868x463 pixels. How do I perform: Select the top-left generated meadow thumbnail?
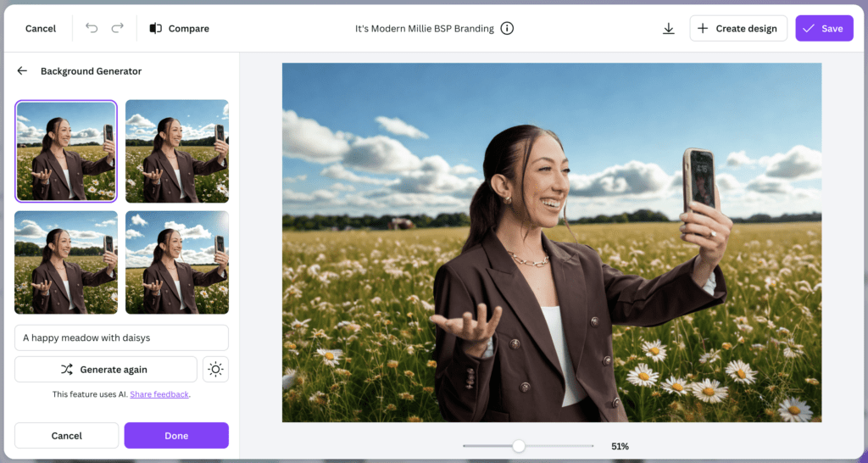(x=66, y=151)
